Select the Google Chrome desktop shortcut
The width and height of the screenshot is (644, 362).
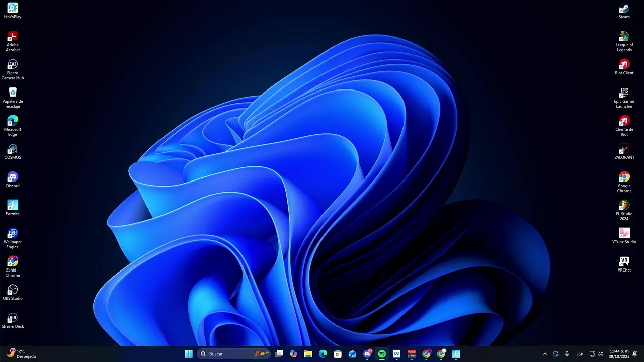tap(624, 182)
